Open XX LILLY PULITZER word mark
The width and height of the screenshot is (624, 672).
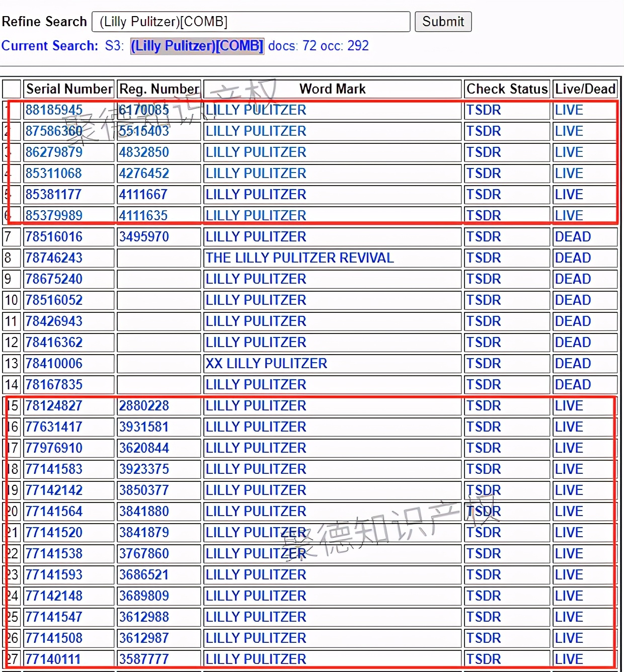[x=267, y=363]
